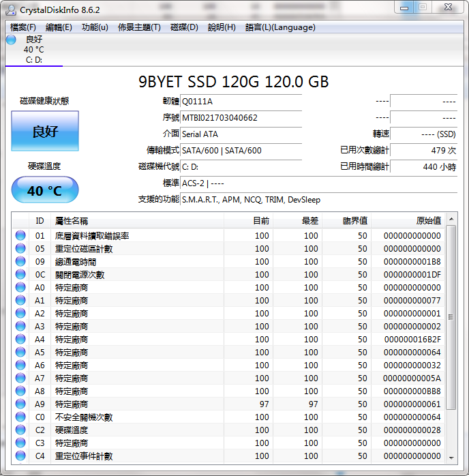The height and width of the screenshot is (476, 469).
Task: Click status icon for attribute A4
Action: pyautogui.click(x=20, y=339)
